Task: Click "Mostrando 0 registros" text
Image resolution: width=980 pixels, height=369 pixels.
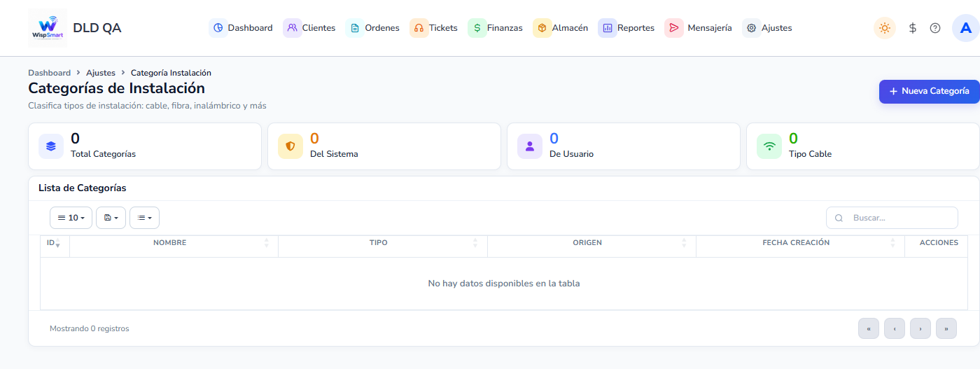Action: pyautogui.click(x=90, y=328)
